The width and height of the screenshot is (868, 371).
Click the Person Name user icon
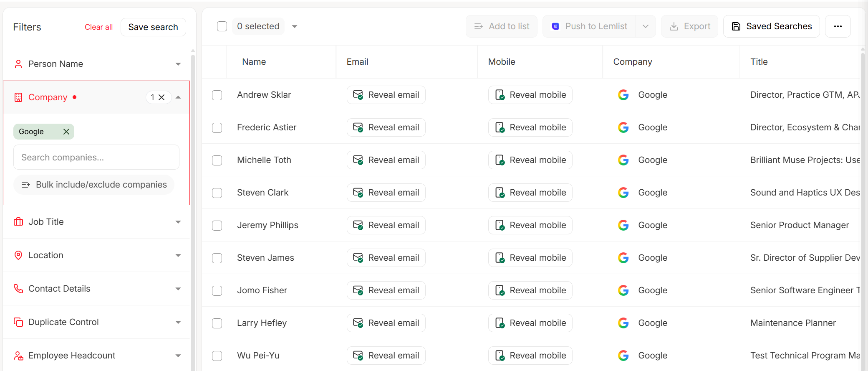[x=18, y=64]
